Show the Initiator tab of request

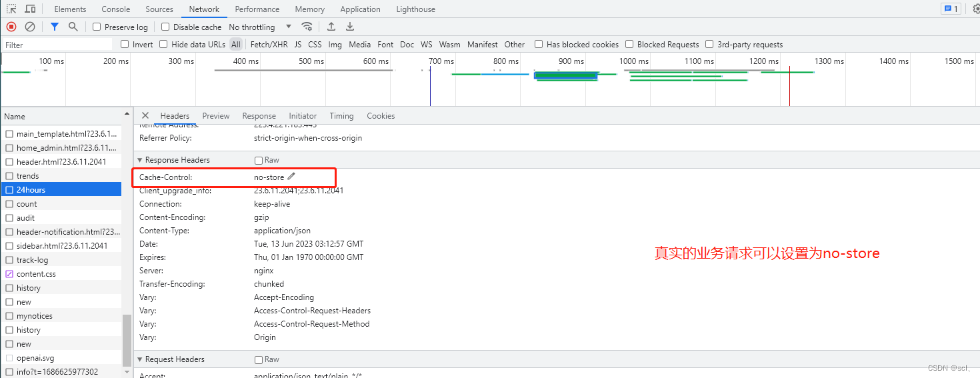[303, 115]
